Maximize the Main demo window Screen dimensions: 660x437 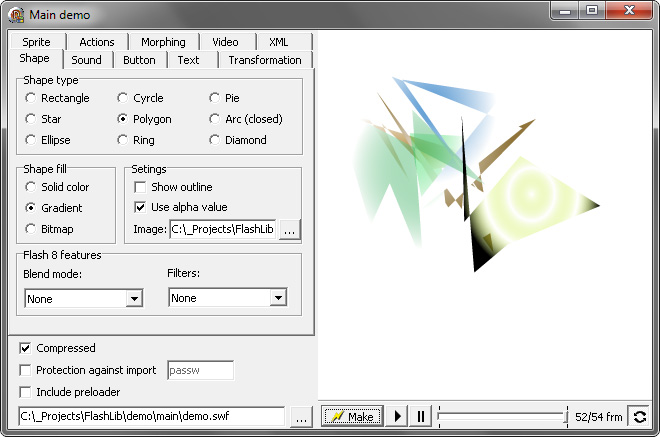click(x=592, y=11)
